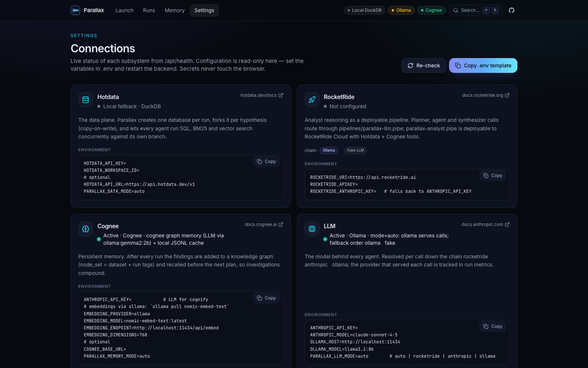Click ANTHROPIC_MODEL=claude-sonnet-4-5 line
This screenshot has width=588, height=368.
(354, 335)
